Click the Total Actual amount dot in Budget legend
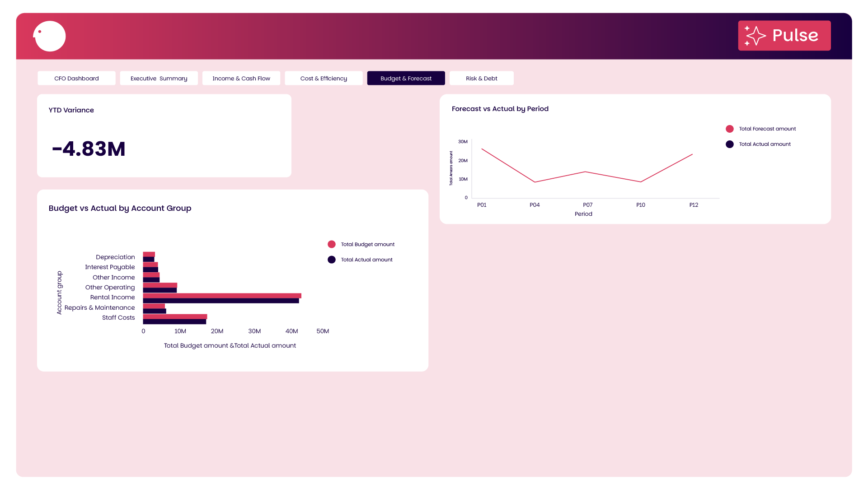The height and width of the screenshot is (488, 868). (x=332, y=260)
